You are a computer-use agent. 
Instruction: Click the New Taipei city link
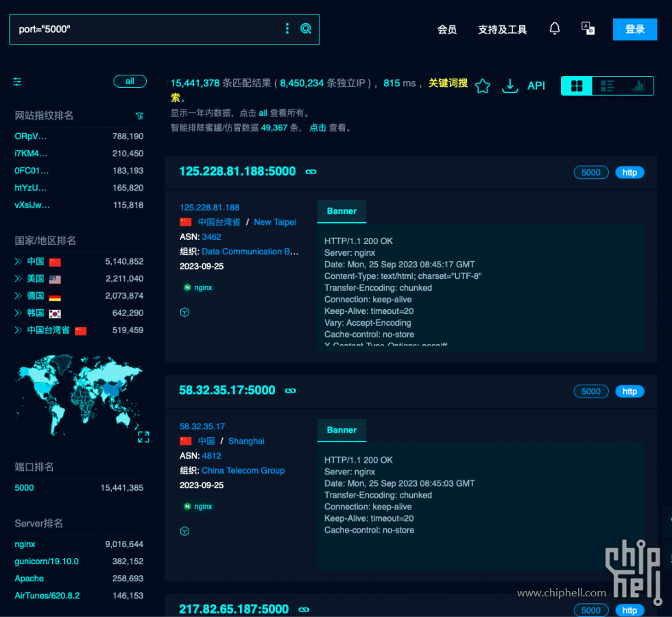(x=275, y=222)
